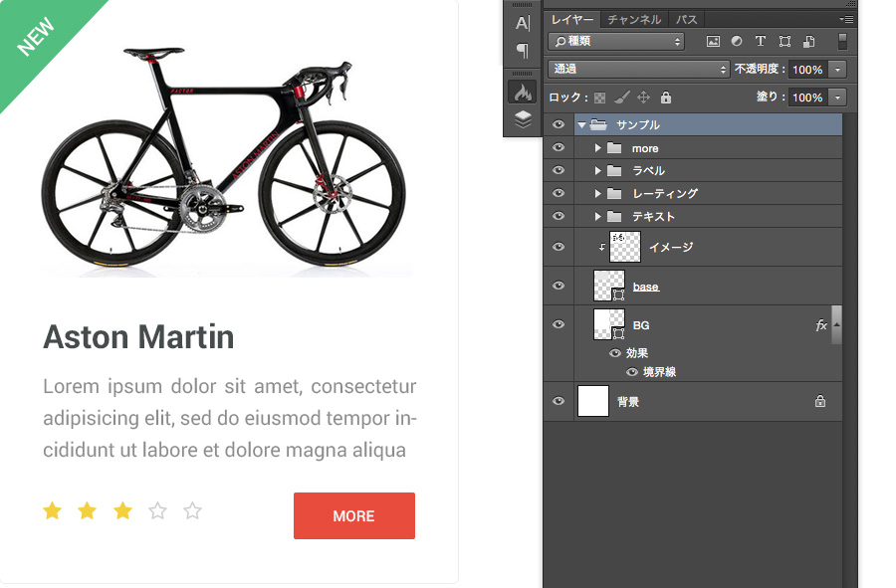Collapse the BG layer effects list

[836, 324]
